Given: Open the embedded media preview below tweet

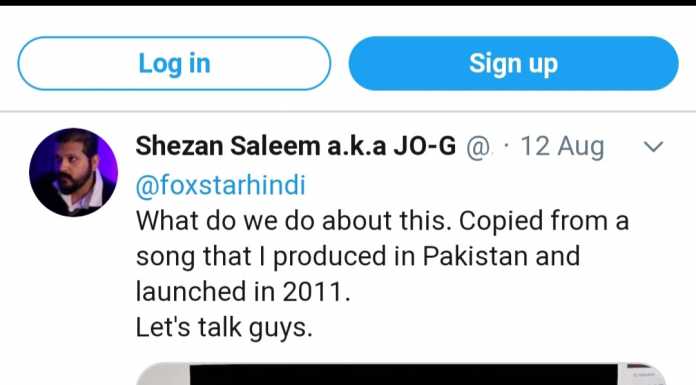Looking at the screenshot, I should click(x=401, y=374).
